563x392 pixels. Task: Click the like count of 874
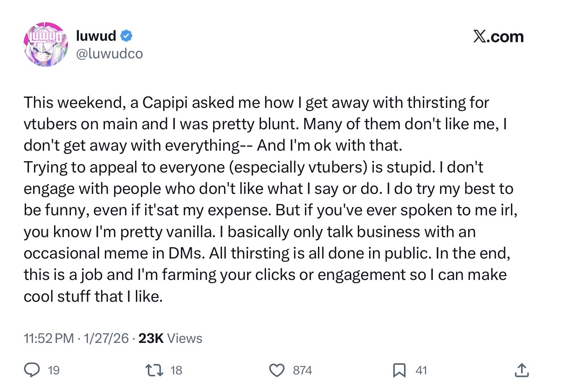point(302,370)
